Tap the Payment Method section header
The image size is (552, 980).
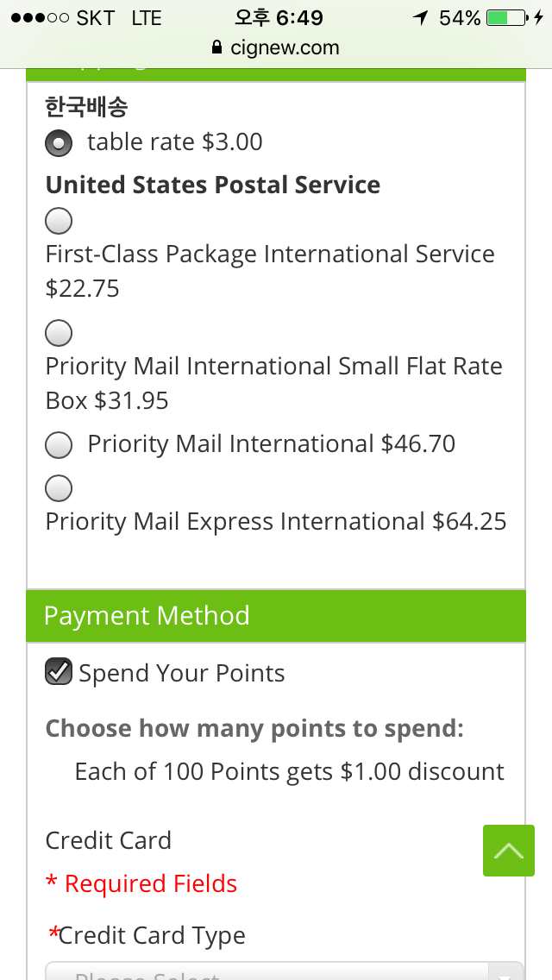point(276,616)
